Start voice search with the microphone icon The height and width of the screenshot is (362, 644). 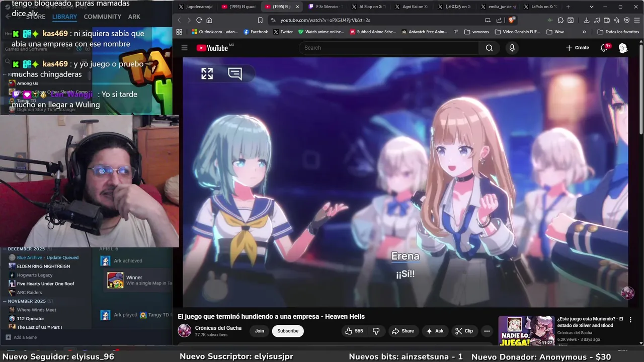(x=512, y=48)
